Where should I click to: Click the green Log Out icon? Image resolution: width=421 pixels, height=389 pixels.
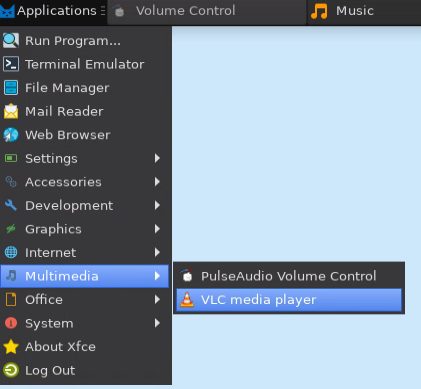(x=11, y=370)
